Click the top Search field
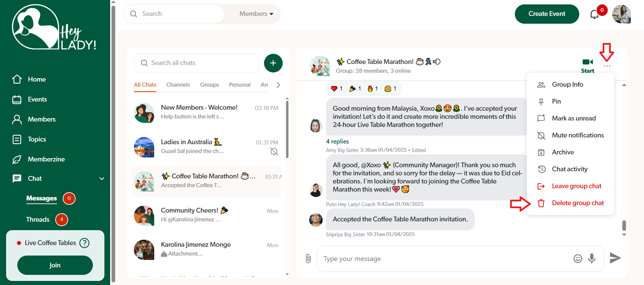 (175, 14)
